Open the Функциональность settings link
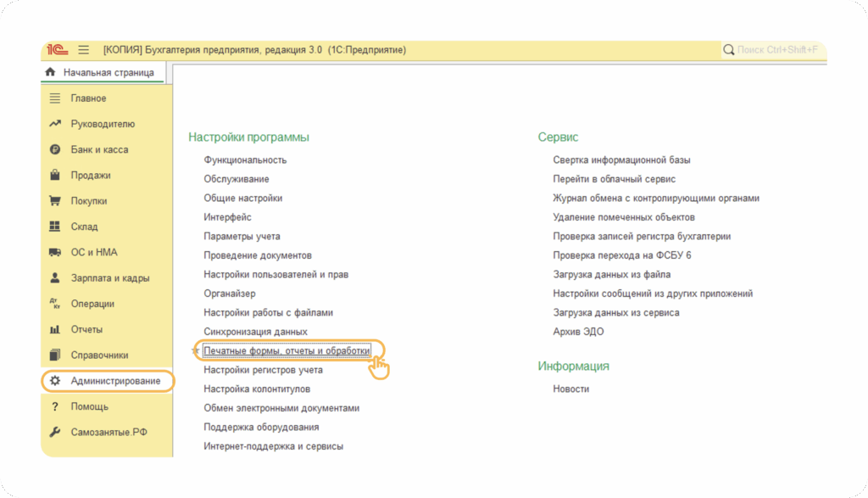The image size is (868, 498). 245,159
